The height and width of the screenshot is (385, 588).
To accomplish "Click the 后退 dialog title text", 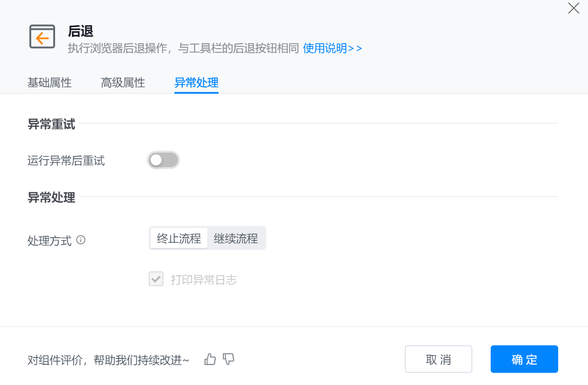I will (81, 31).
